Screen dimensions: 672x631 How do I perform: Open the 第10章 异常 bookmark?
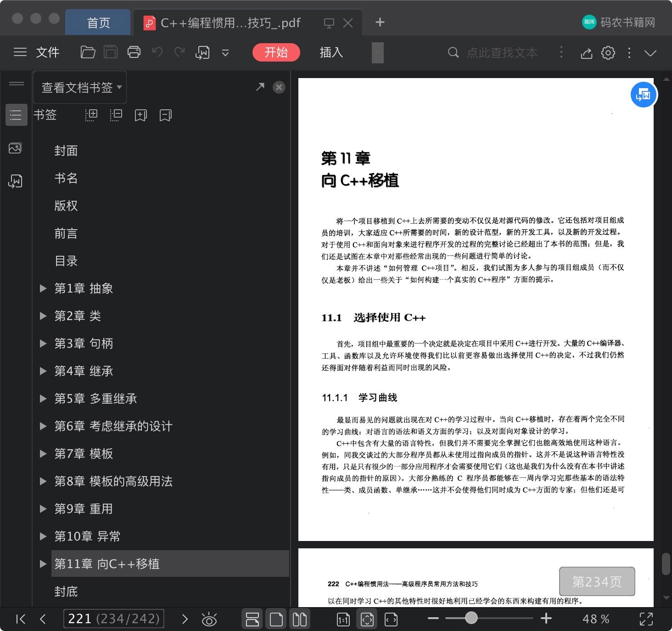[x=87, y=536]
